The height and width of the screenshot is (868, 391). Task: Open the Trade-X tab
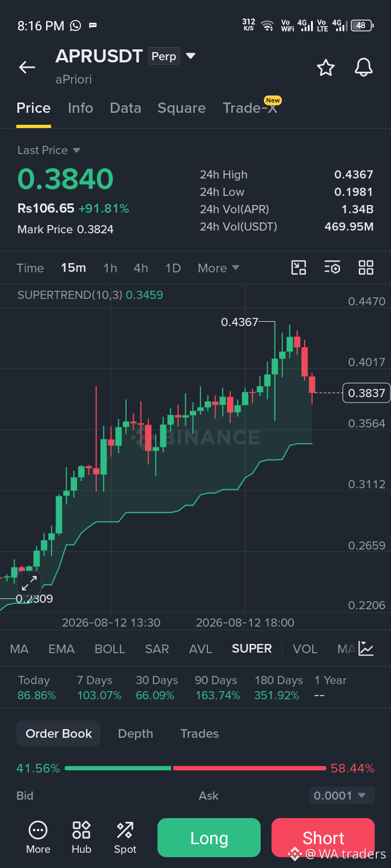pos(250,108)
